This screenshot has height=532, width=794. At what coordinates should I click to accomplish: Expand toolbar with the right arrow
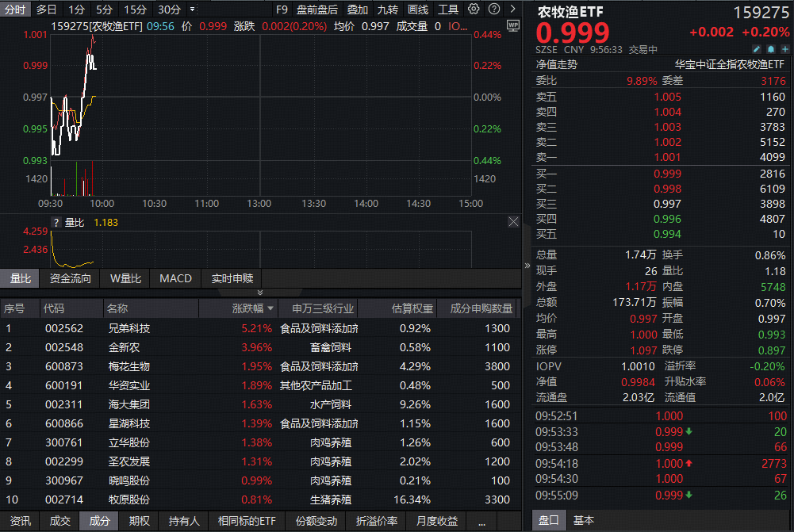click(511, 10)
